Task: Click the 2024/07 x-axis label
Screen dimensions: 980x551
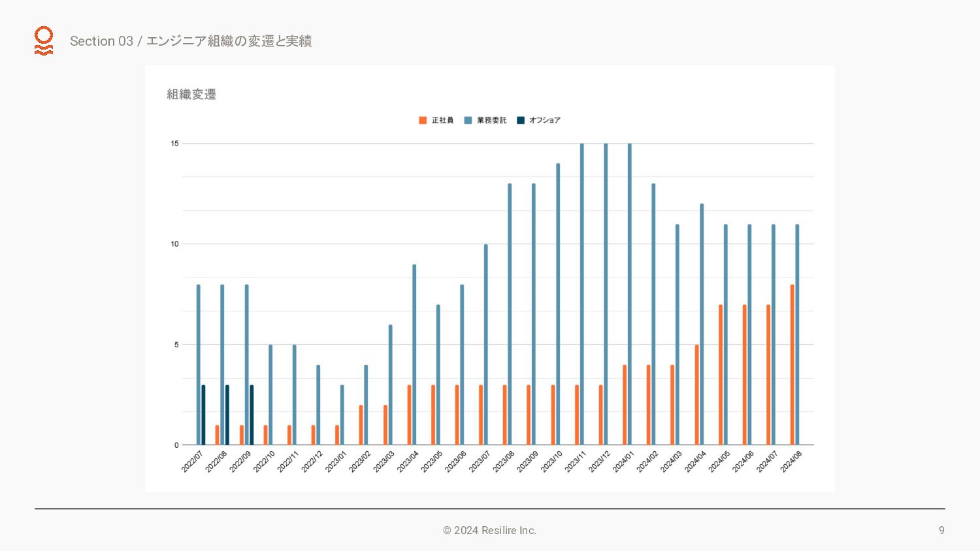Action: click(767, 462)
